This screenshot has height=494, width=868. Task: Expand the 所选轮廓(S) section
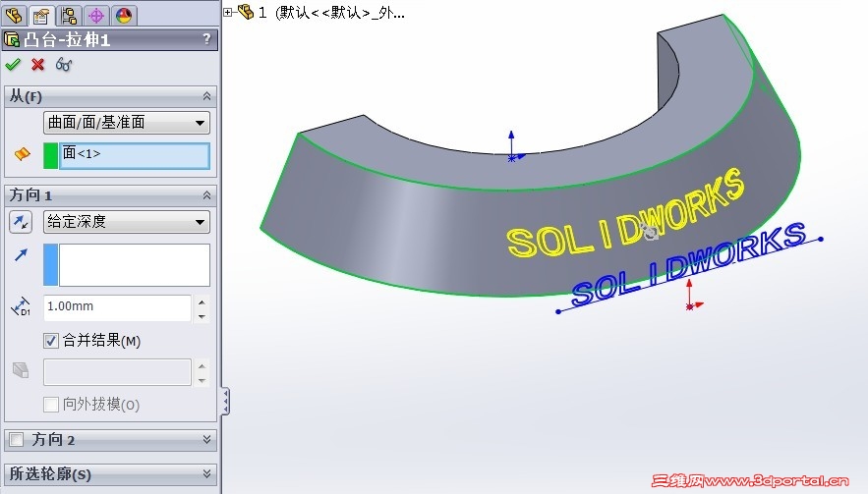206,473
